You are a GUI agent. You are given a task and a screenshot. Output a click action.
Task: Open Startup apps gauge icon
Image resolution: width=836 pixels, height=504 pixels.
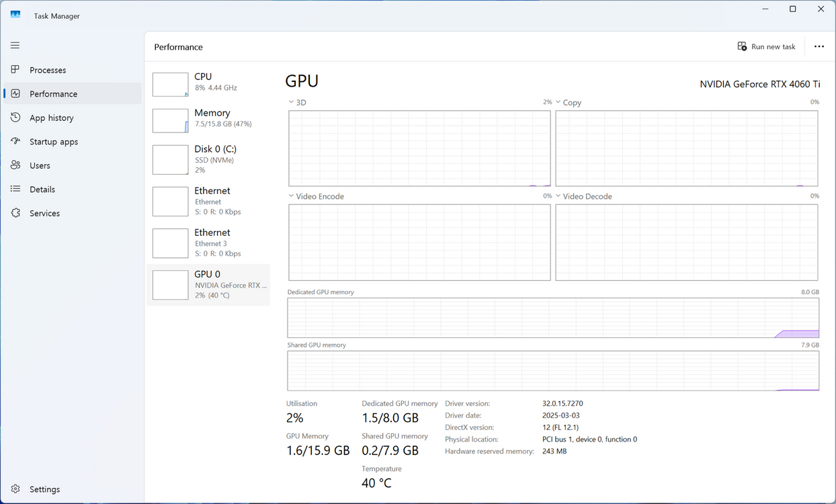click(x=15, y=142)
